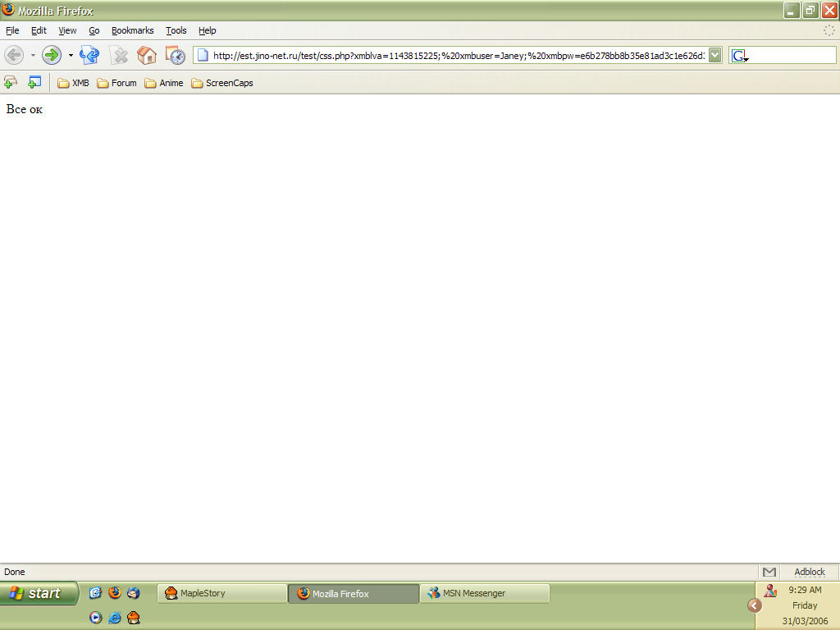Viewport: 840px width, 630px height.
Task: Open the Back history dropdown arrow
Action: coord(33,55)
